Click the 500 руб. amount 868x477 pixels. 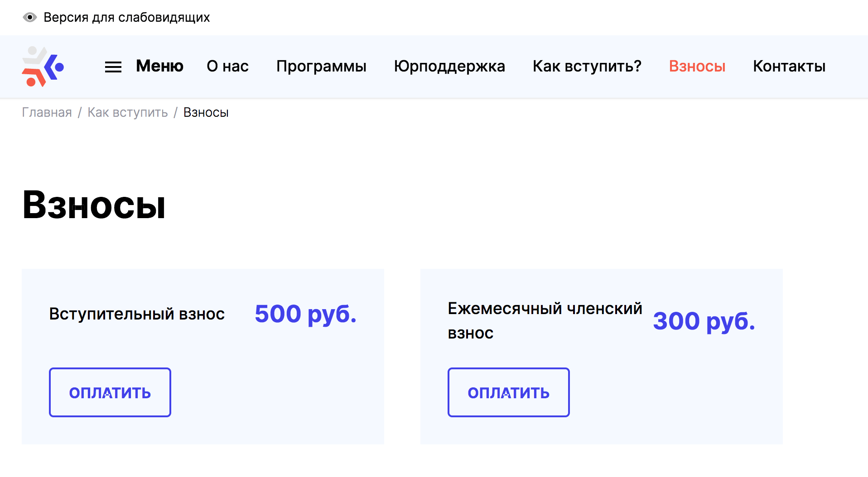click(x=306, y=314)
